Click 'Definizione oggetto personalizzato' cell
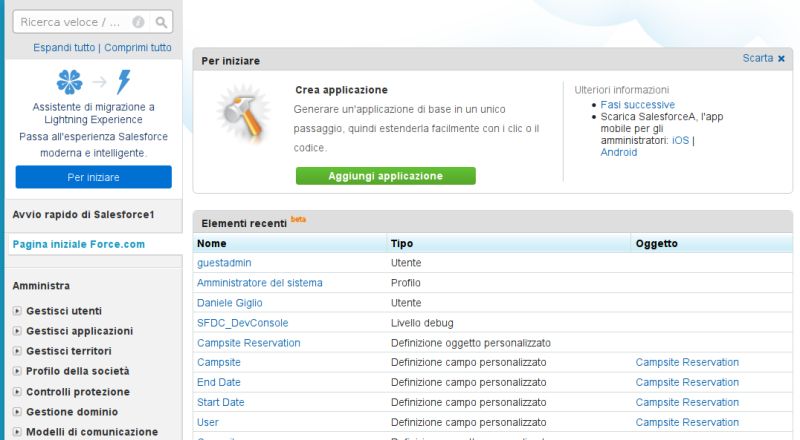Viewport: 800px width, 440px height. click(470, 343)
